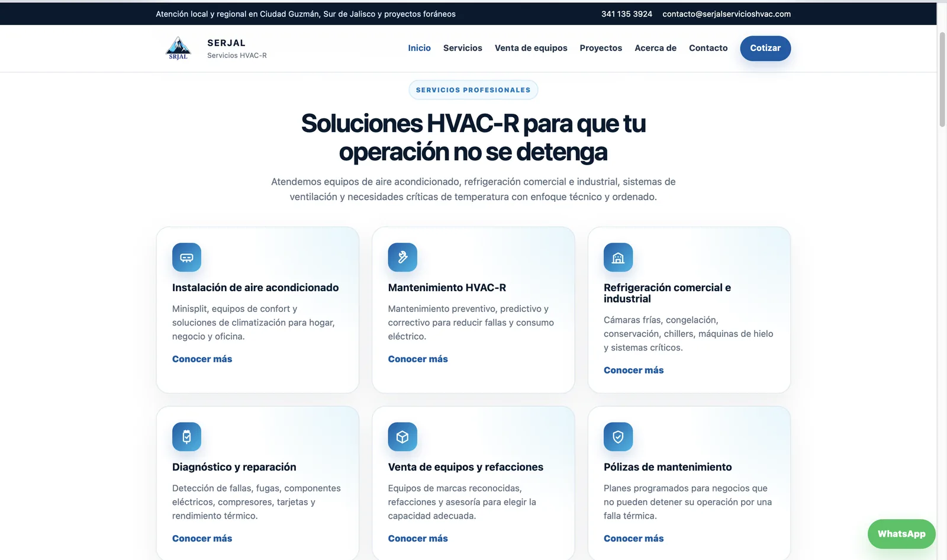Click the Instalación de aire acondicionado heading

click(x=255, y=288)
